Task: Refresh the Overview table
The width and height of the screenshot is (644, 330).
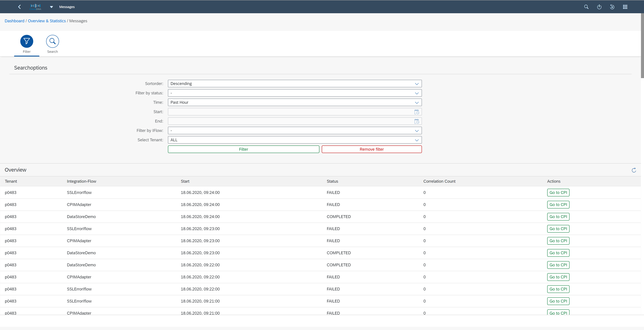Action: 634,170
